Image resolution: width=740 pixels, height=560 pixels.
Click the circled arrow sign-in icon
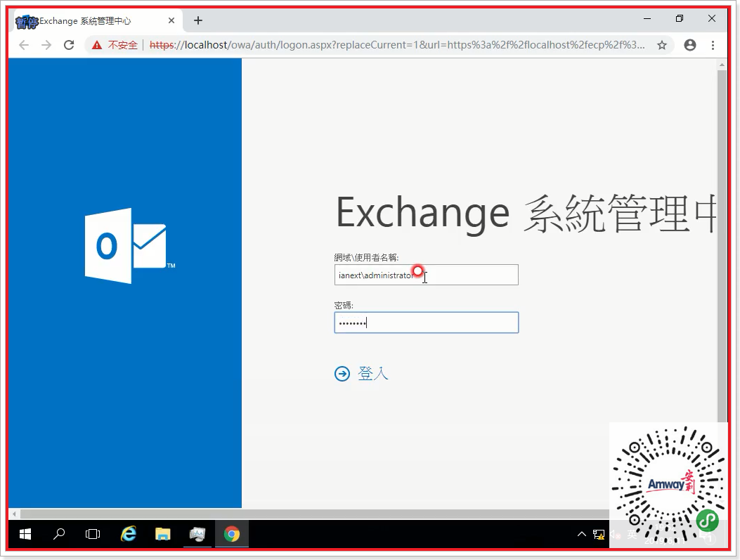coord(342,374)
